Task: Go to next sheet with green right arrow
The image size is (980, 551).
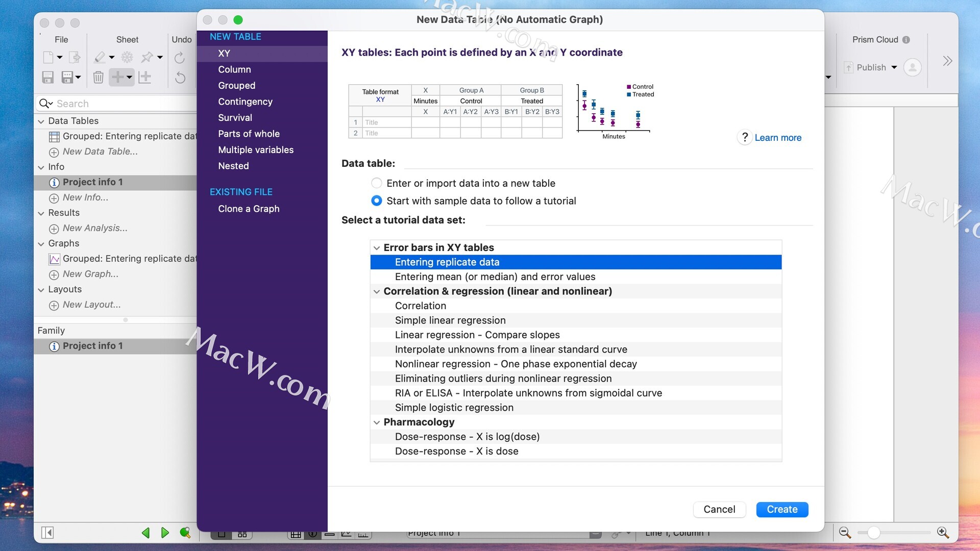Action: pyautogui.click(x=165, y=533)
